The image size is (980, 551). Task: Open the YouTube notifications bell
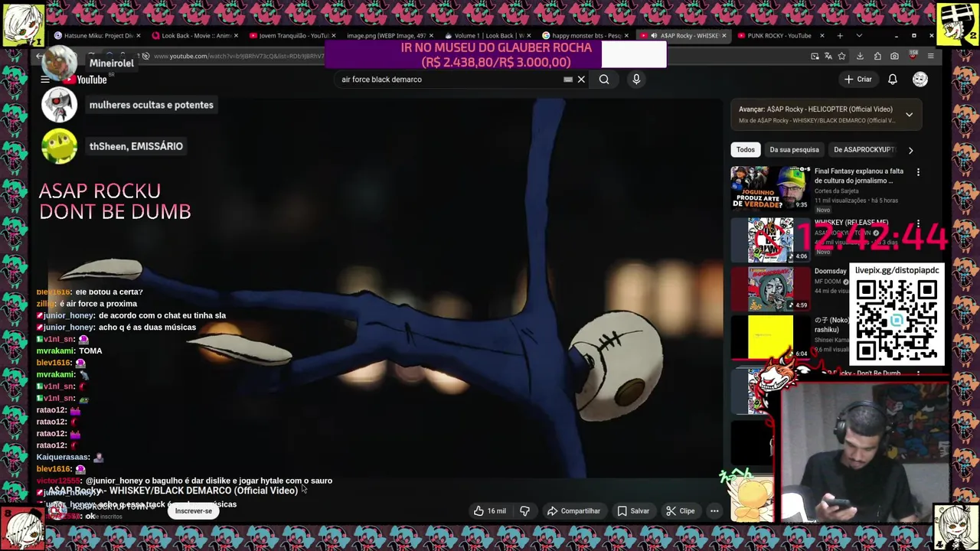point(893,80)
